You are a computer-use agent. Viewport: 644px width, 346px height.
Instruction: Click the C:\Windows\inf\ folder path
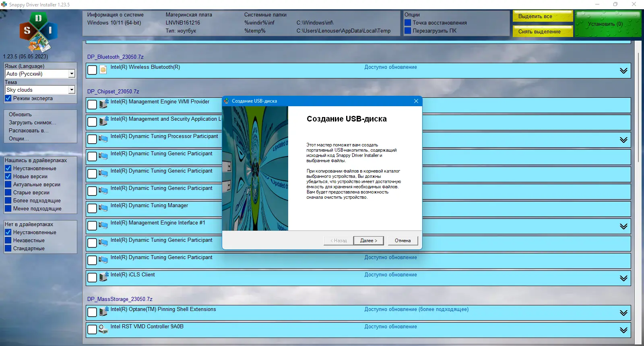[x=315, y=23]
